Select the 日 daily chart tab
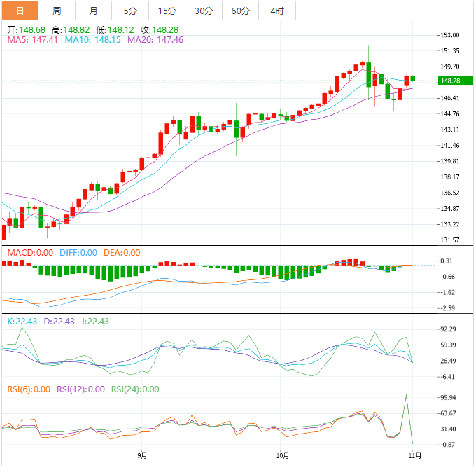 click(20, 11)
